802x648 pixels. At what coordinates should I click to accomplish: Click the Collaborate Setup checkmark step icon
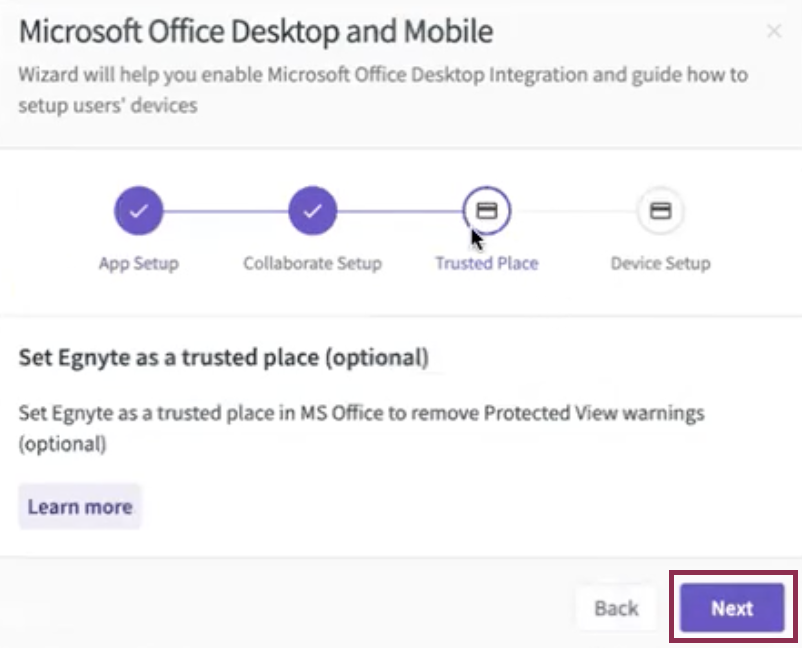312,211
